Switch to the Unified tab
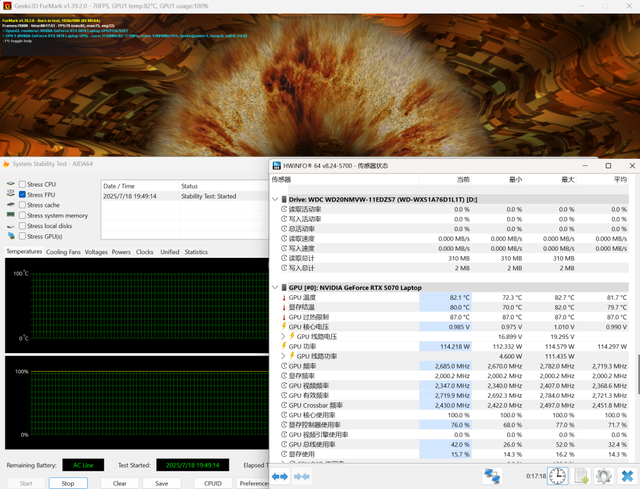 coord(170,252)
